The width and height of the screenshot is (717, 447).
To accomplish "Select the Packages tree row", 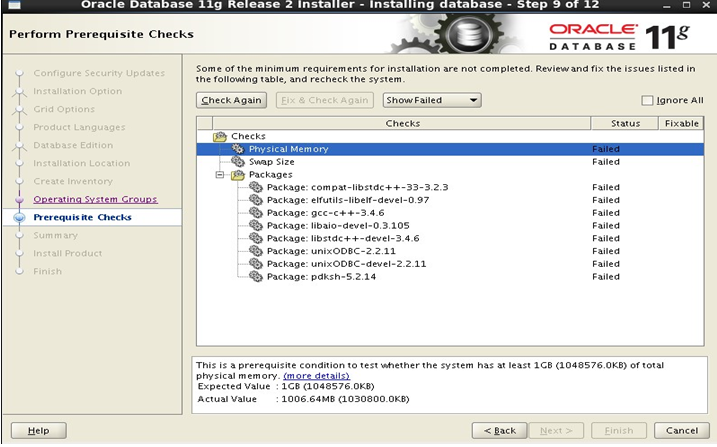I will tap(450, 175).
